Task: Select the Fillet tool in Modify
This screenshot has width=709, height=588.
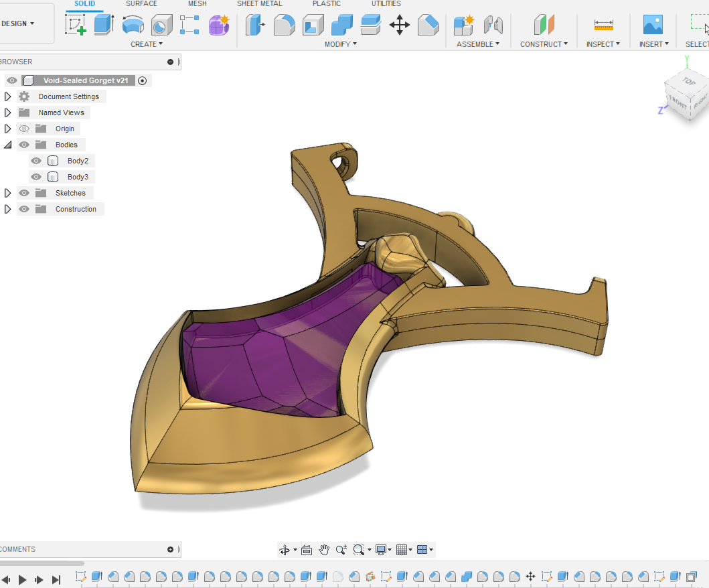Action: click(284, 25)
